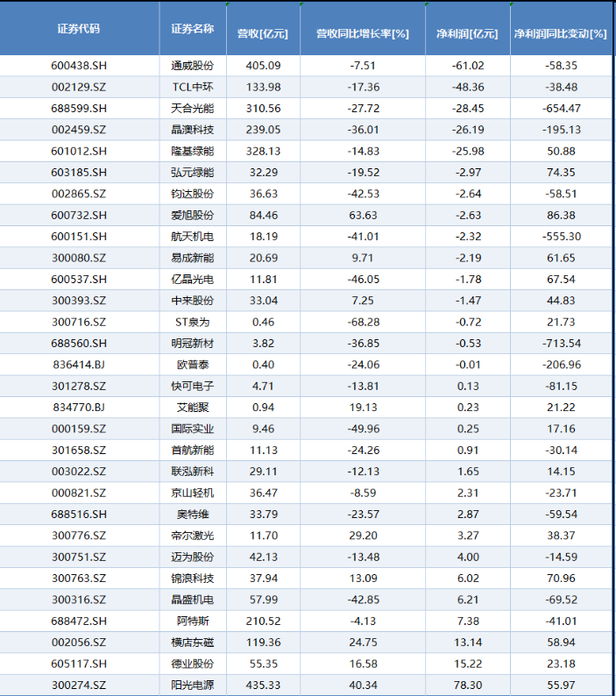
Task: Click the 易成新能 name cell
Action: (x=193, y=258)
